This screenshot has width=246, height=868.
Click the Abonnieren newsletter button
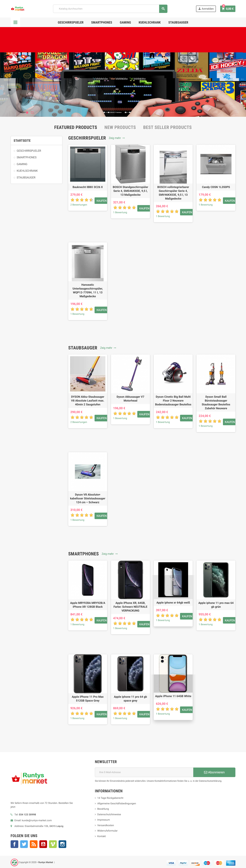[x=214, y=772]
